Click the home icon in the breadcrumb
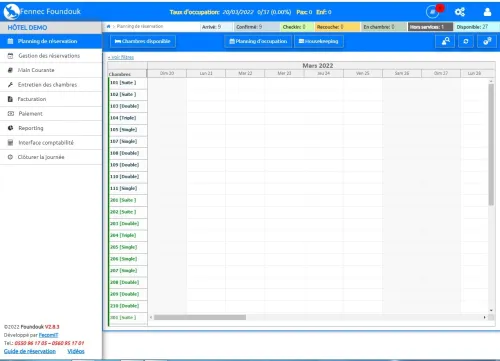 pyautogui.click(x=108, y=26)
